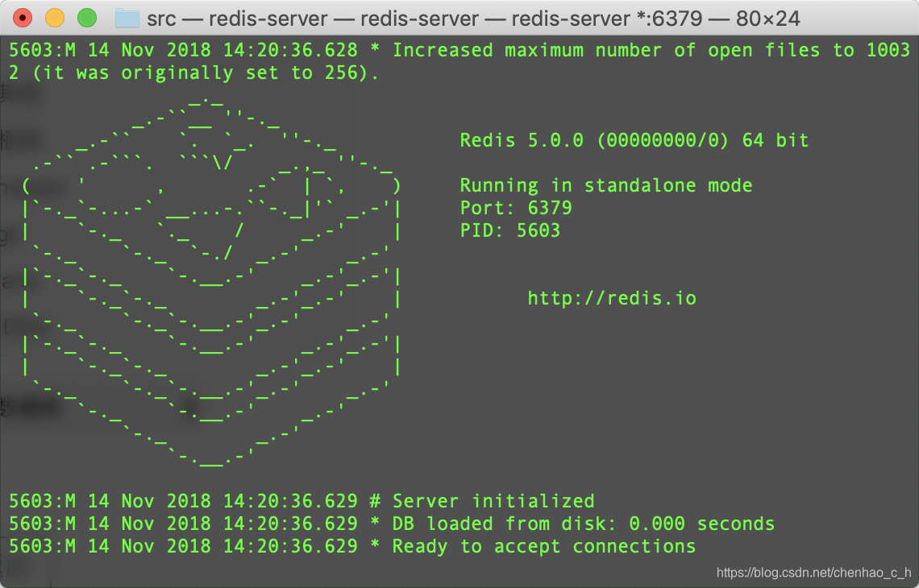The width and height of the screenshot is (919, 588).
Task: Click the http://redis.io URL text
Action: [x=612, y=298]
